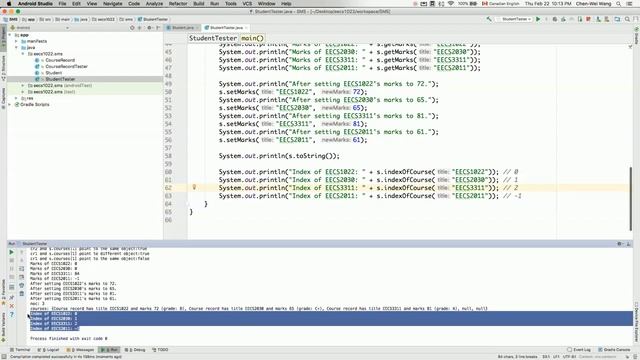Open the File menu
This screenshot has width=640, height=360.
tap(62, 4)
